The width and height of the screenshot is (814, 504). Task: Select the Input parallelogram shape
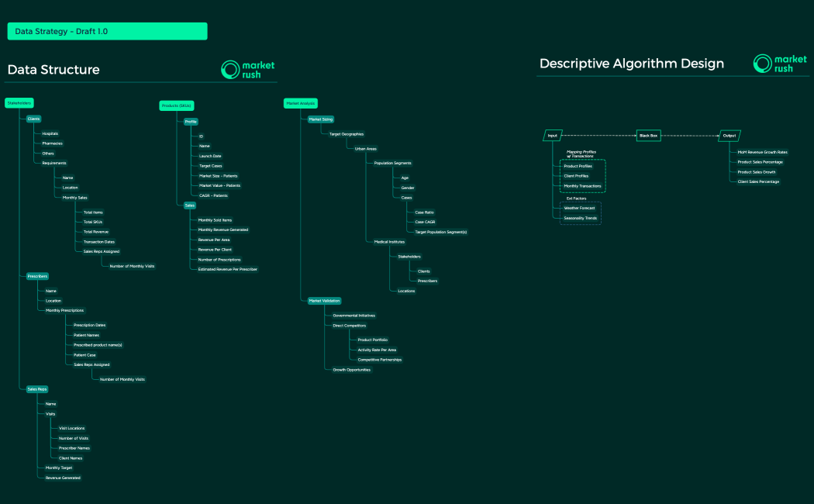553,134
